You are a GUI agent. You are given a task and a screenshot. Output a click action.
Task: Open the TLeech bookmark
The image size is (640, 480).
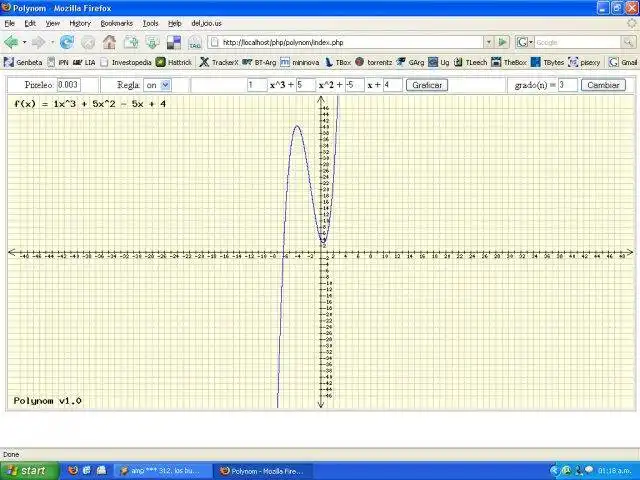pos(471,62)
